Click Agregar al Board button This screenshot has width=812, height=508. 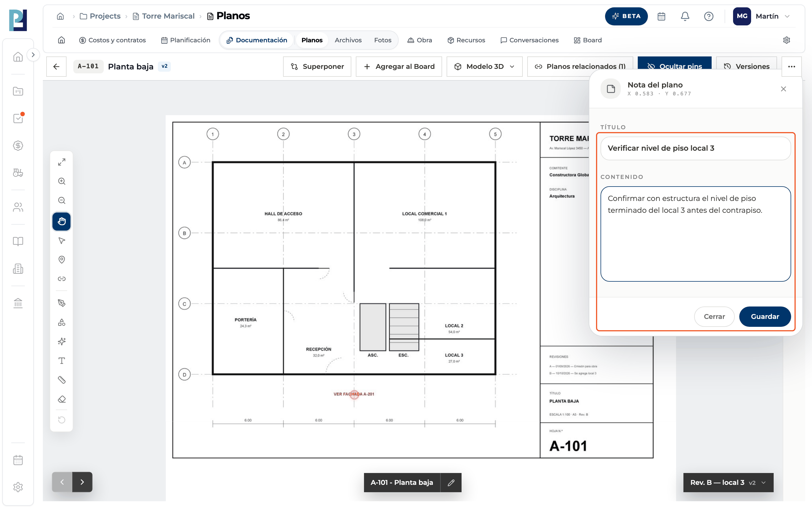399,67
